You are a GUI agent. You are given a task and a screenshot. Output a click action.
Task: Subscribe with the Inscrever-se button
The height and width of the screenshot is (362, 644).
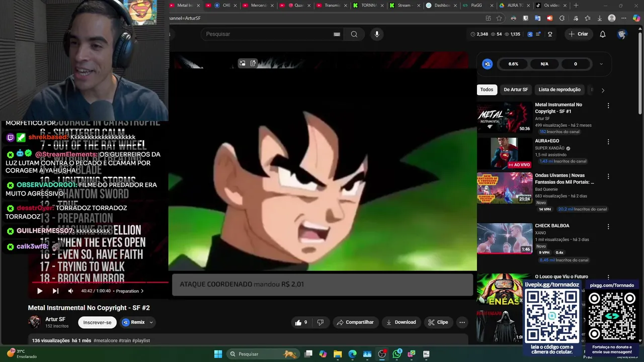97,322
